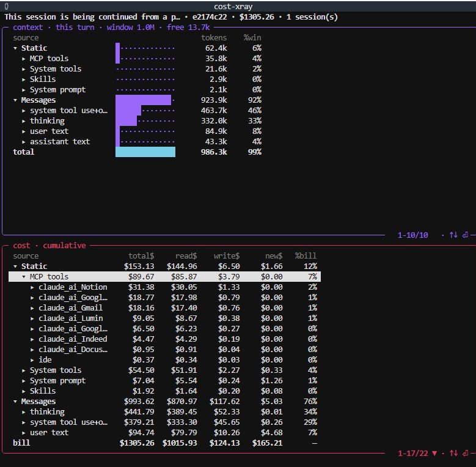Collapse MCP tools row in cost panel
476x467 pixels.
click(x=24, y=277)
